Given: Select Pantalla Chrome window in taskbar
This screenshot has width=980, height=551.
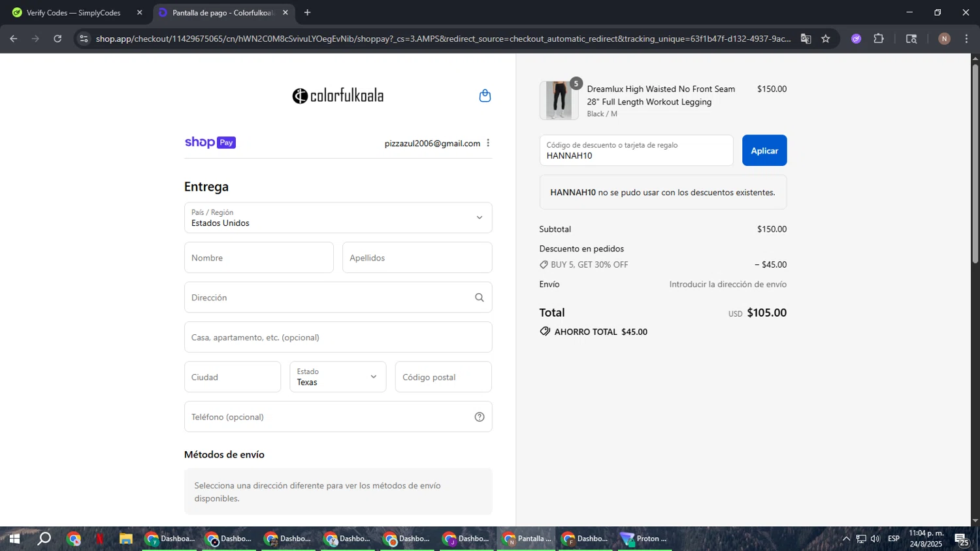Looking at the screenshot, I should 527,539.
